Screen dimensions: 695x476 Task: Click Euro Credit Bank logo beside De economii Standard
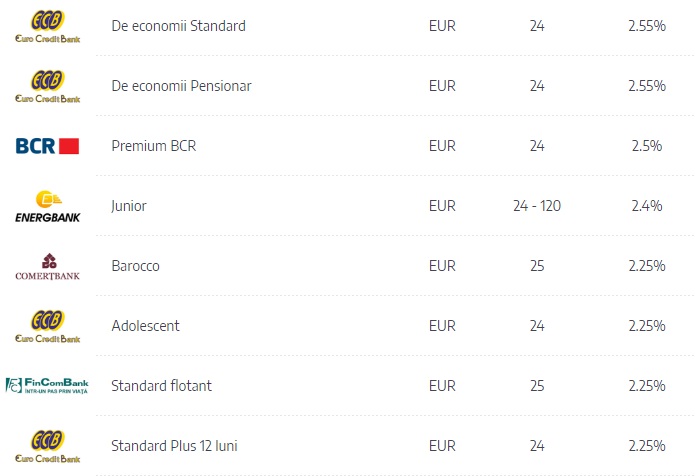tap(47, 26)
